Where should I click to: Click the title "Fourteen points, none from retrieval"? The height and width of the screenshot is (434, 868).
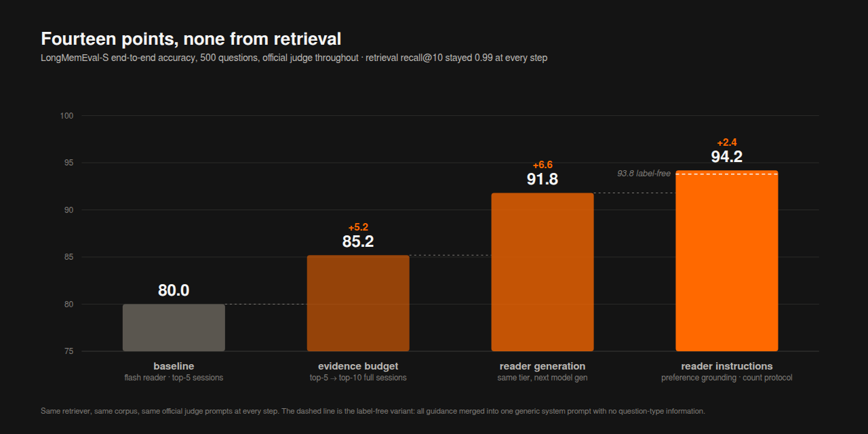pos(191,39)
